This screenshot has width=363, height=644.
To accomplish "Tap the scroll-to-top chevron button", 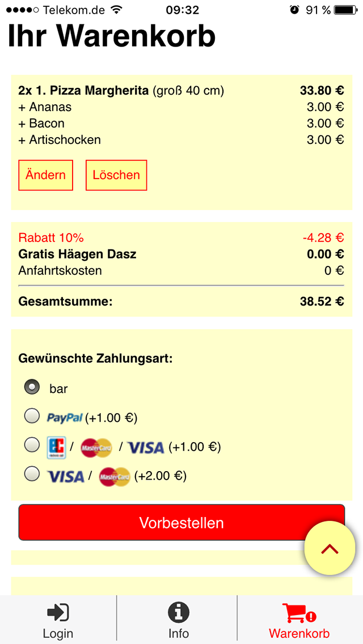I will [x=330, y=549].
